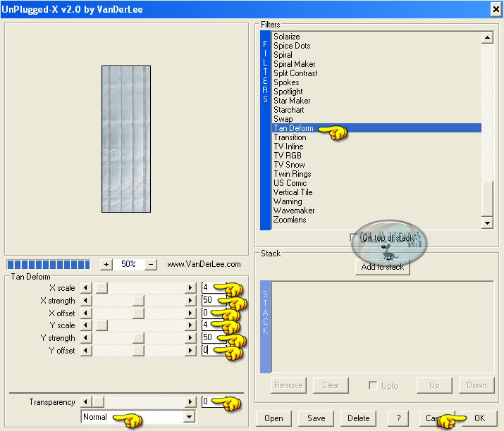Screen dimensions: 504x431
Task: Increase Y scale with right arrow
Action: pos(190,325)
